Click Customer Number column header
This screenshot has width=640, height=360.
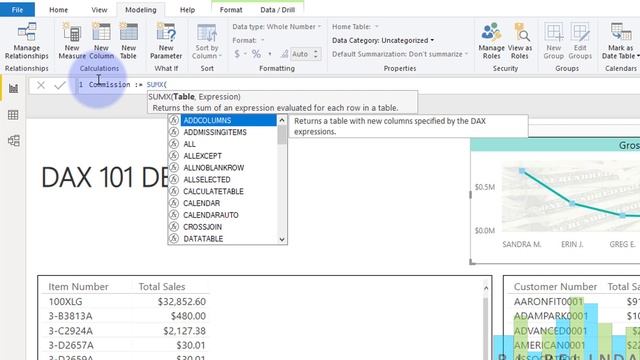(555, 287)
